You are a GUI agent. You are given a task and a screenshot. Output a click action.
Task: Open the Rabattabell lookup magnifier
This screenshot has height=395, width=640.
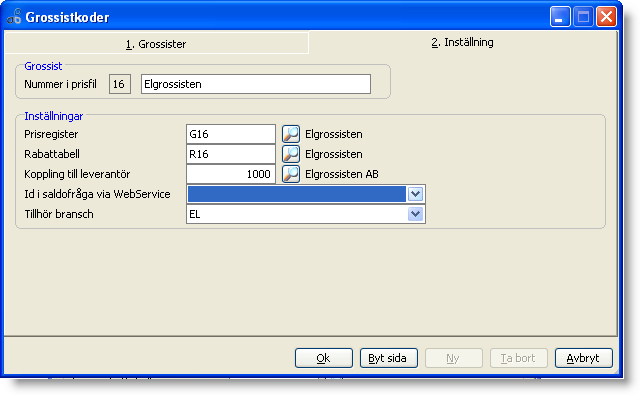click(291, 154)
